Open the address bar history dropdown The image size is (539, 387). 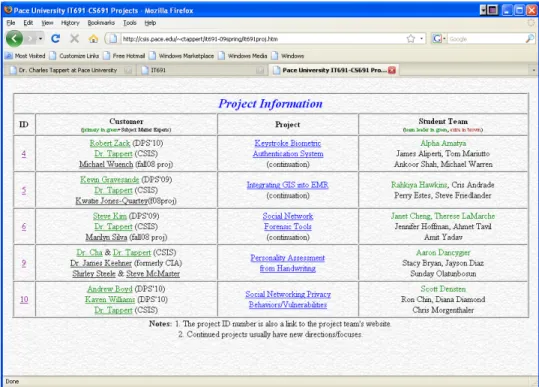[x=421, y=38]
